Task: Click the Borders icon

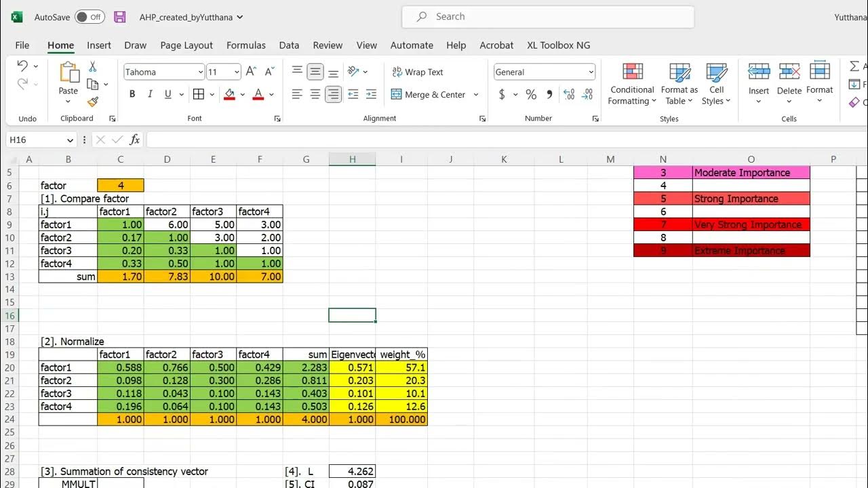Action: pos(199,94)
